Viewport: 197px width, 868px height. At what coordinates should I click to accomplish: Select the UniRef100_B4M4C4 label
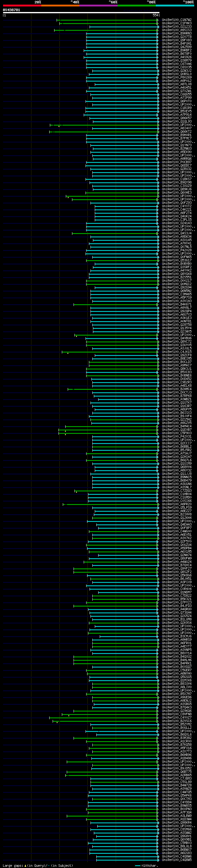(176, 426)
